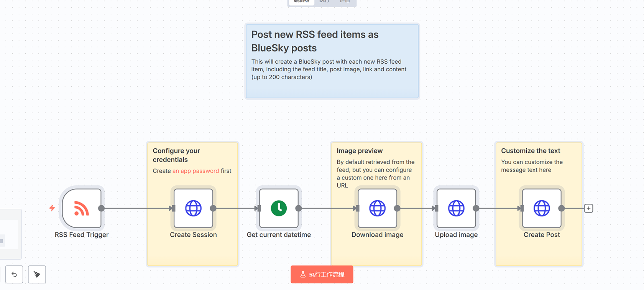Click the lightning bolt trigger indicator

52,208
